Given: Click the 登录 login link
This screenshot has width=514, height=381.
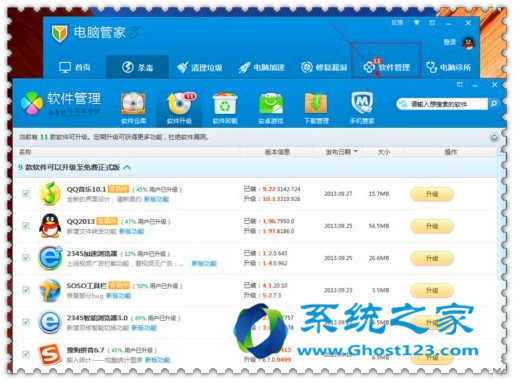Looking at the screenshot, I should [x=450, y=42].
